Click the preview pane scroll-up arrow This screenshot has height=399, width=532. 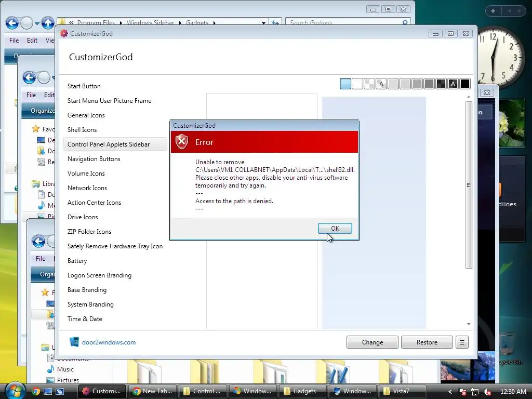point(469,97)
